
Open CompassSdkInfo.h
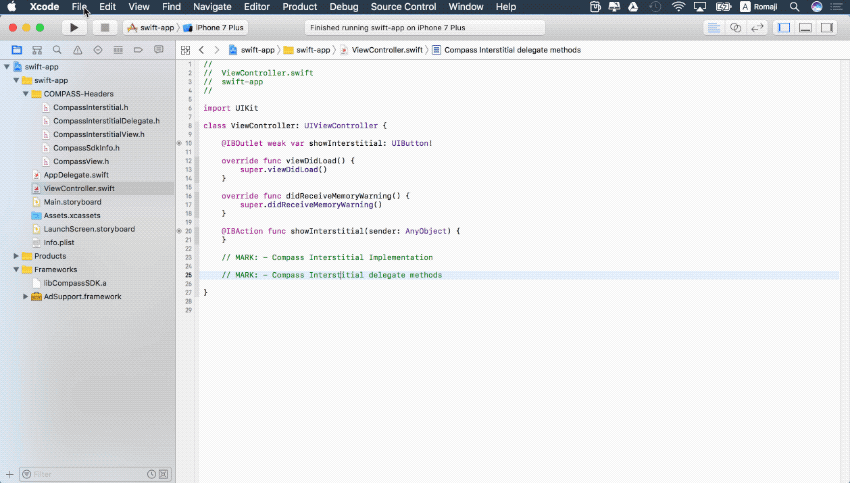[x=86, y=148]
